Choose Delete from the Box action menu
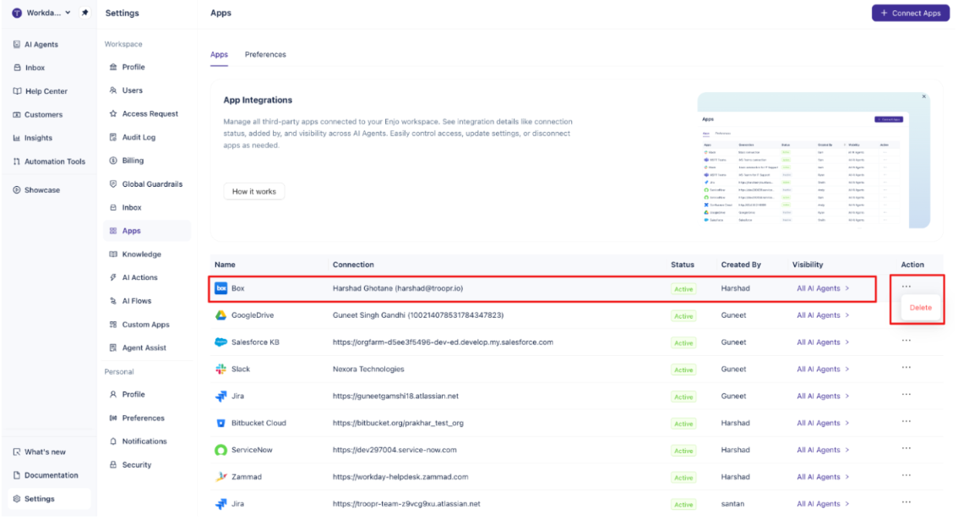This screenshot has height=520, width=980. pyautogui.click(x=920, y=308)
